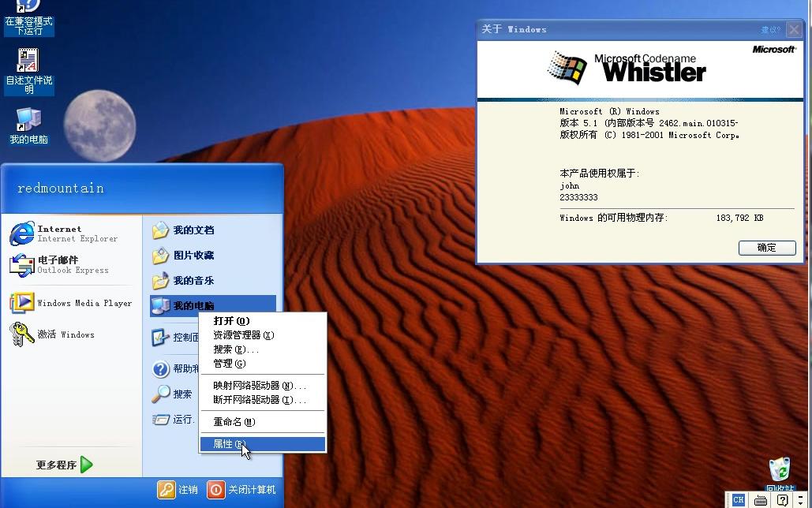Choose 重命名(M) in the context menu
Viewport: 812px width, 508px height.
262,422
